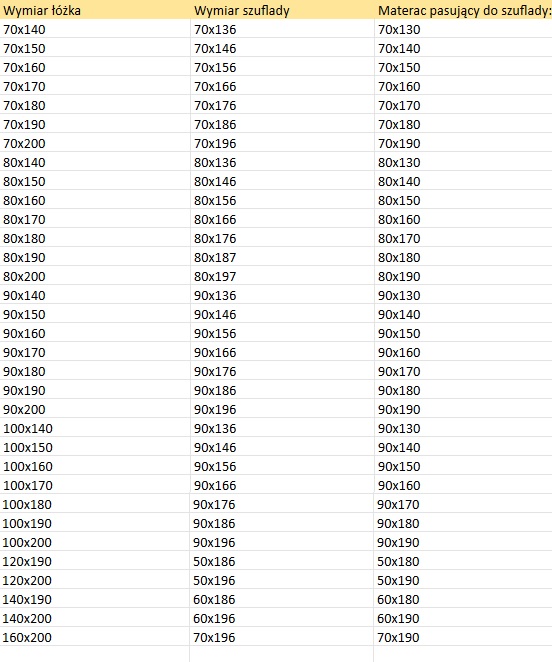Select the 70x130 mattress cell

tap(463, 29)
